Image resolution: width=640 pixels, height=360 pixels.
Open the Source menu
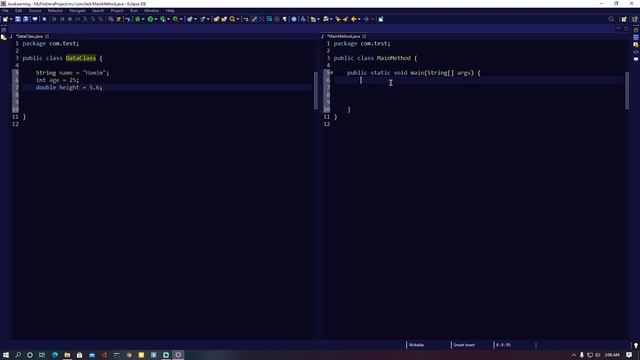pyautogui.click(x=35, y=11)
